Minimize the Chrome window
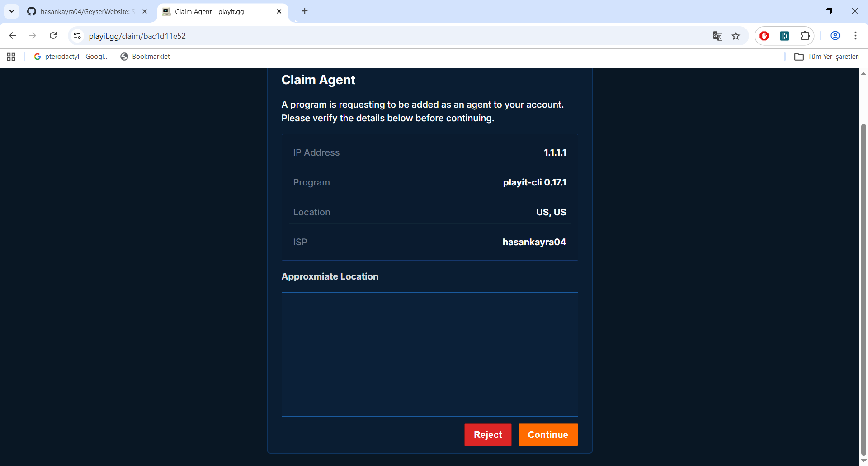Image resolution: width=868 pixels, height=466 pixels. coord(803,11)
